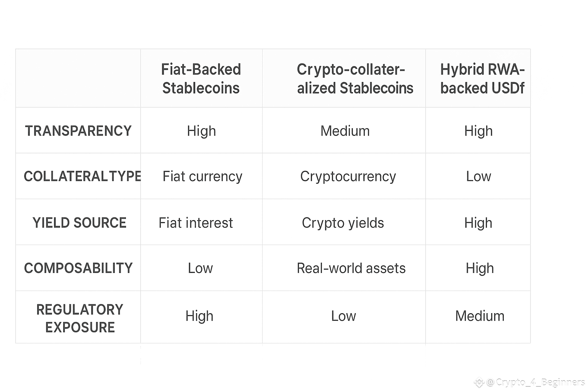588x392 pixels.
Task: Select the Hybrid RWA-backed USDf column header
Action: coord(482,78)
